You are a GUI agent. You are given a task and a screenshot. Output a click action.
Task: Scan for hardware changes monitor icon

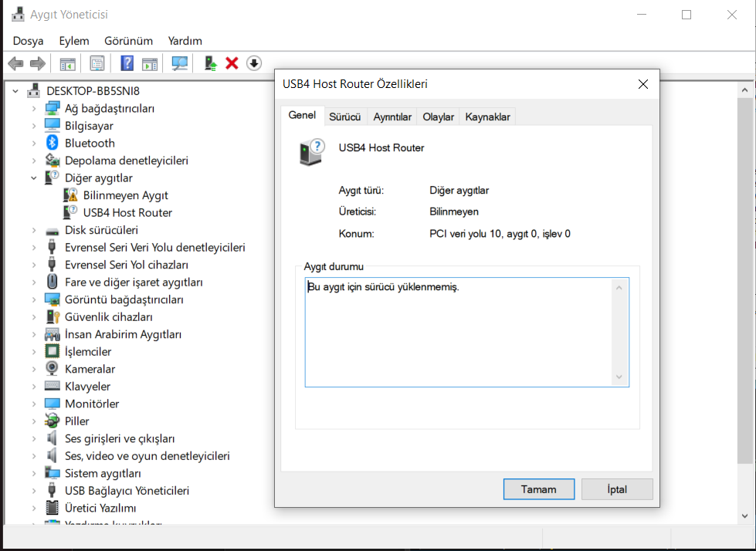tap(179, 63)
